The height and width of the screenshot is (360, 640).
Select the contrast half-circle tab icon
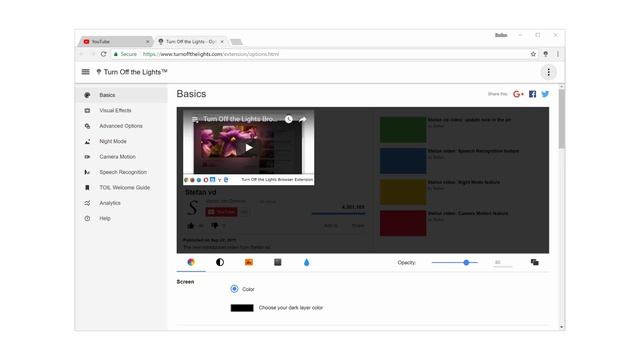tap(220, 262)
